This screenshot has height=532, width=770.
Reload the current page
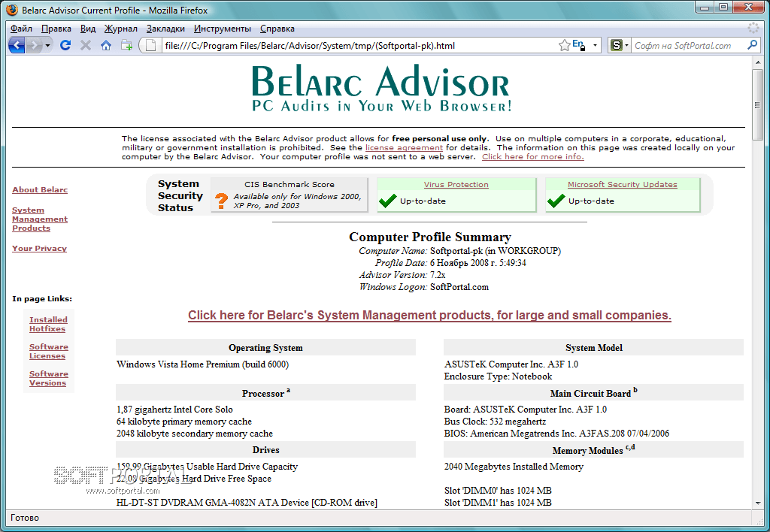point(65,46)
